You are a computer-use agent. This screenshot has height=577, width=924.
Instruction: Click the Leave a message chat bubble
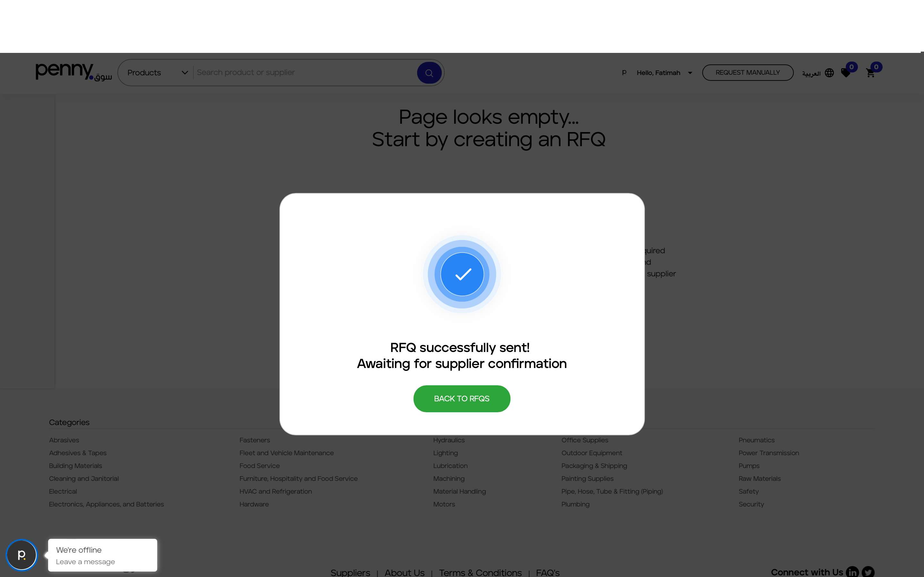(x=102, y=555)
